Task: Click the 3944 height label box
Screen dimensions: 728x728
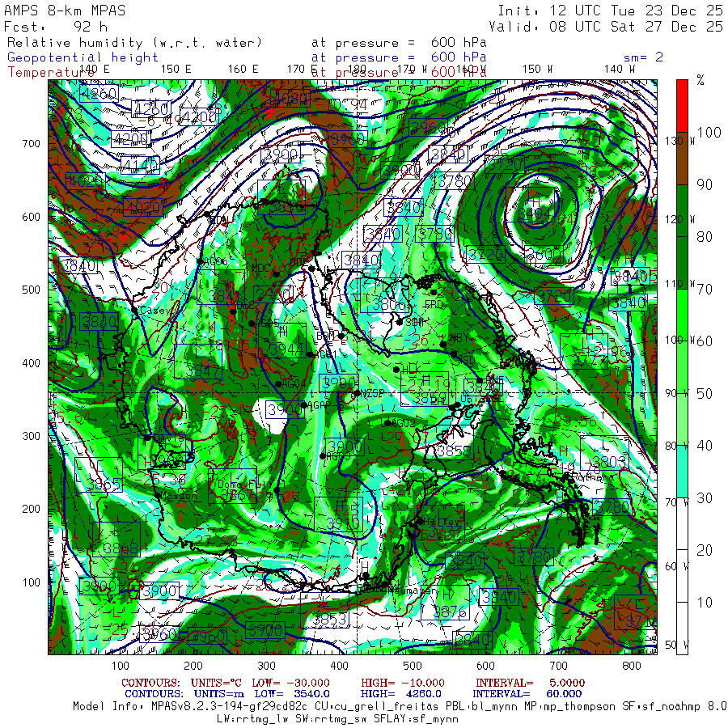Action: coord(287,349)
